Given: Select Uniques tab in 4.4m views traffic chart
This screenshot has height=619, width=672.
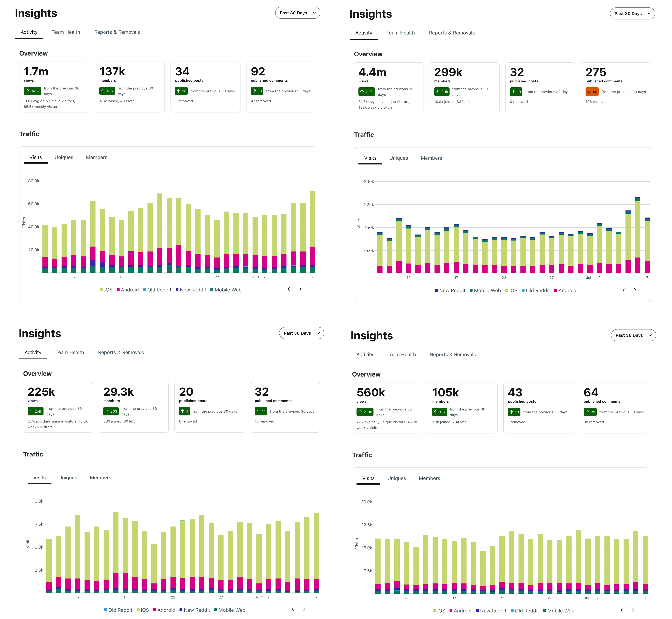Looking at the screenshot, I should coord(398,158).
